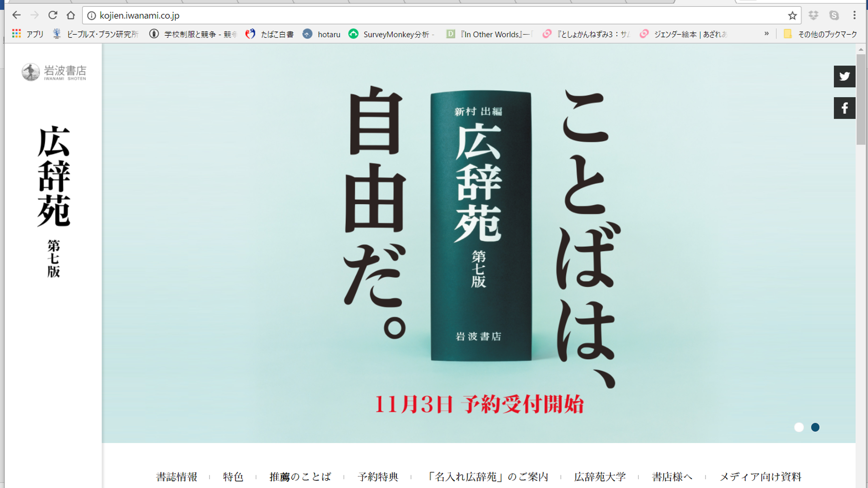
Task: Open 学校制服と競争 bookmark
Action: coord(193,34)
